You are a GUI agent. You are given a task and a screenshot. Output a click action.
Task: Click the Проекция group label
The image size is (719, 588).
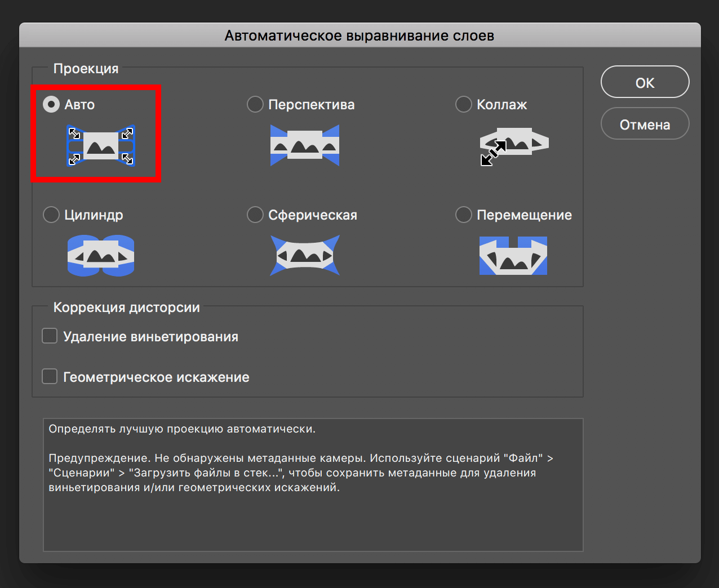click(86, 68)
